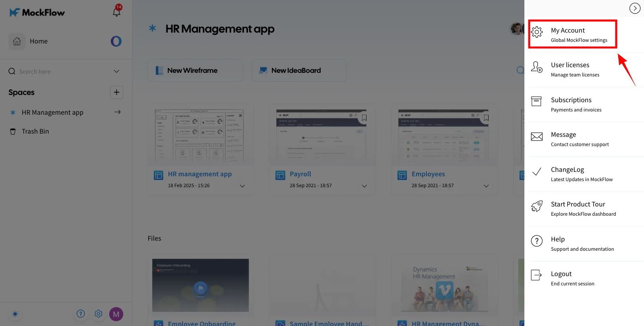Open HR Management app space
This screenshot has height=326, width=644.
pos(52,112)
